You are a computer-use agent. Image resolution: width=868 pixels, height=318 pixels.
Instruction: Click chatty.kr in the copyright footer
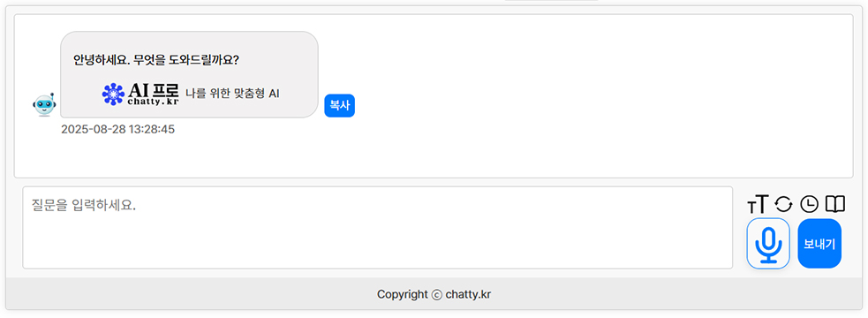point(468,295)
